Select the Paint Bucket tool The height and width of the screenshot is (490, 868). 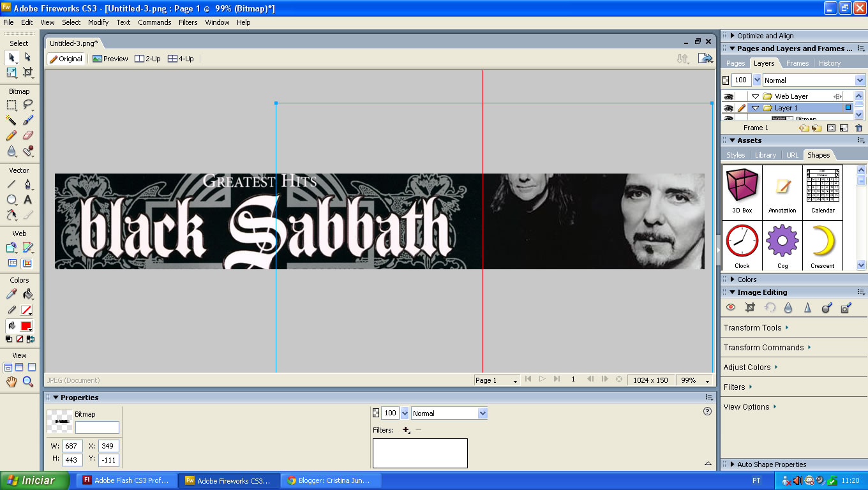click(x=27, y=294)
